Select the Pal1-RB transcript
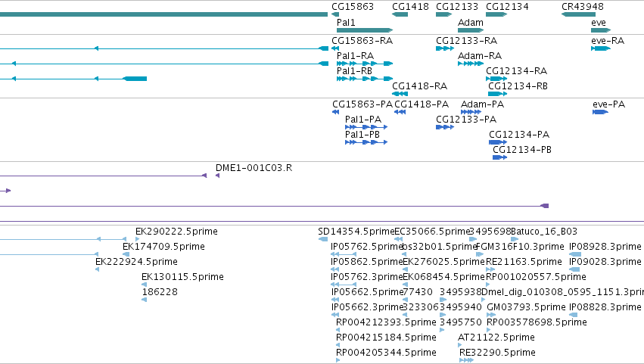The width and height of the screenshot is (644, 364). coord(365,79)
